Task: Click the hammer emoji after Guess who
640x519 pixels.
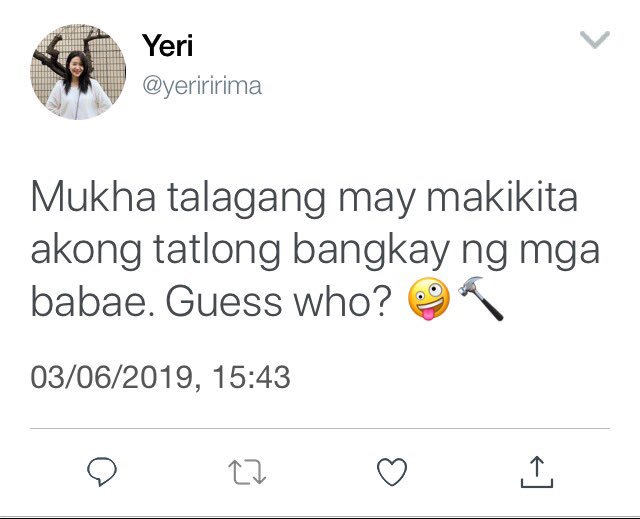Action: coord(481,299)
